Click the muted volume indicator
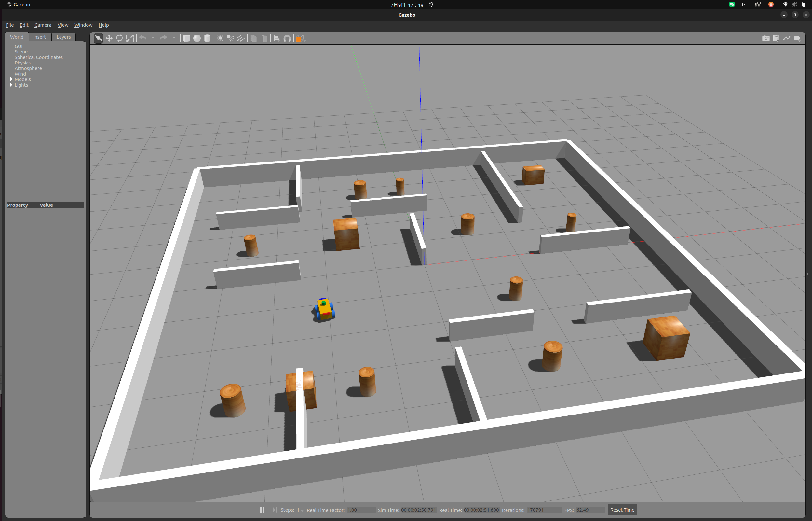The height and width of the screenshot is (521, 812). pos(795,5)
